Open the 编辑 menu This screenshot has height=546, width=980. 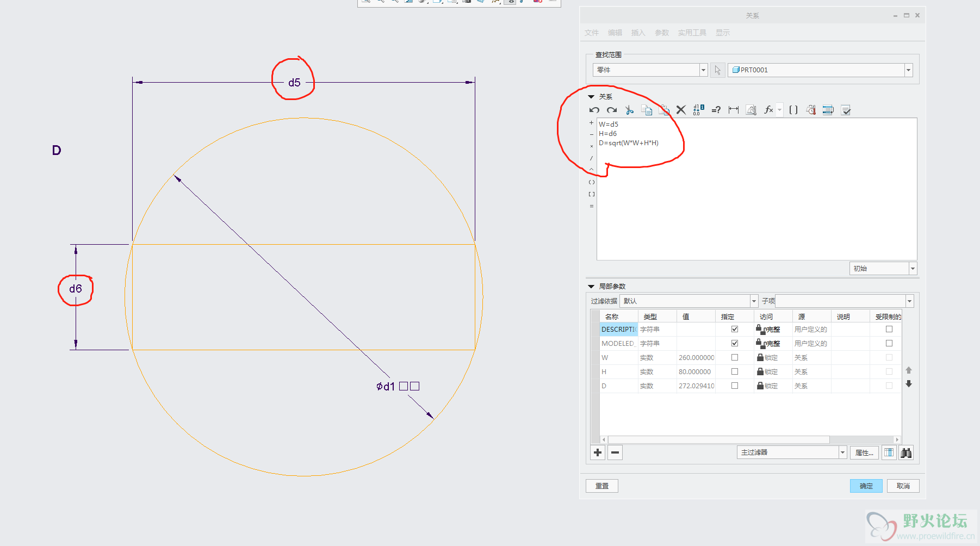615,33
